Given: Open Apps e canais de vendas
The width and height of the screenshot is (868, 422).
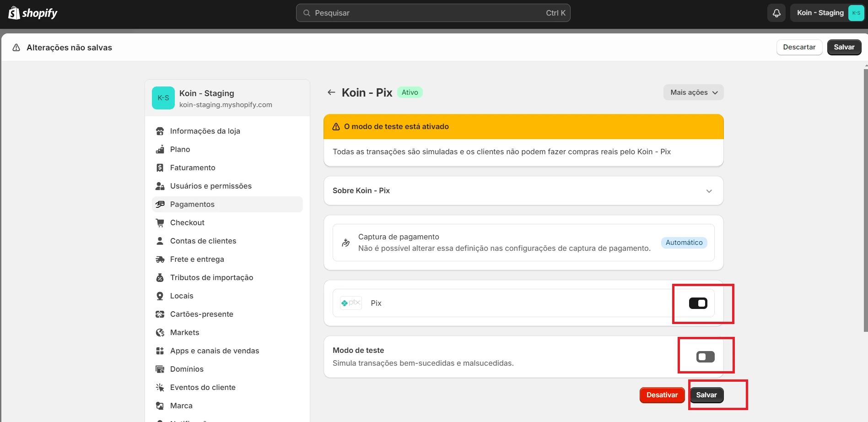Looking at the screenshot, I should point(227,351).
